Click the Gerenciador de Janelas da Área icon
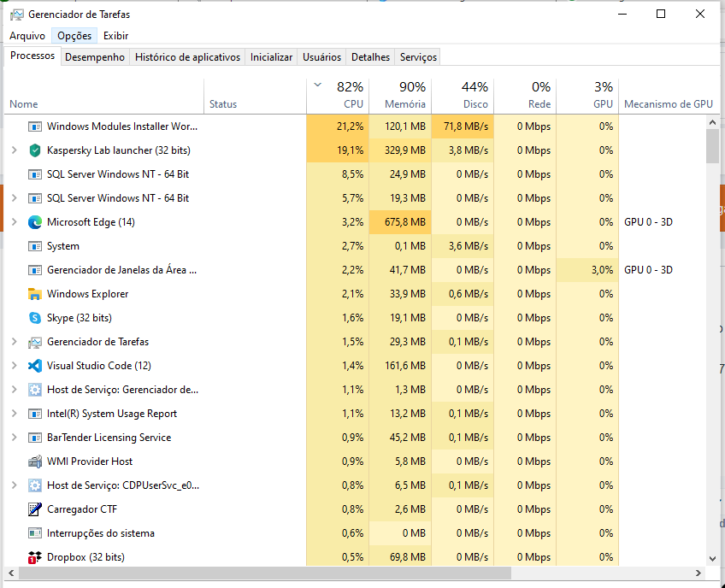725x588 pixels. pyautogui.click(x=35, y=270)
